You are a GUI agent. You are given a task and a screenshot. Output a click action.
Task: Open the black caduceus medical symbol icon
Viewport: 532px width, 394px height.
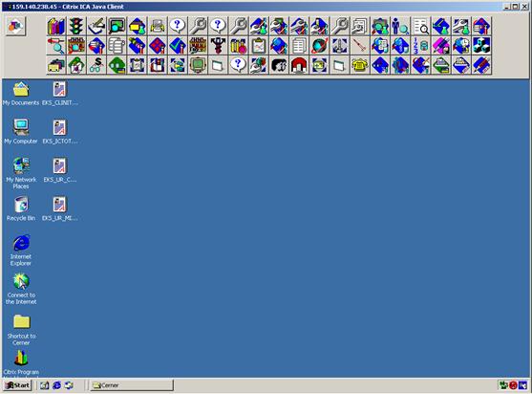click(x=218, y=46)
